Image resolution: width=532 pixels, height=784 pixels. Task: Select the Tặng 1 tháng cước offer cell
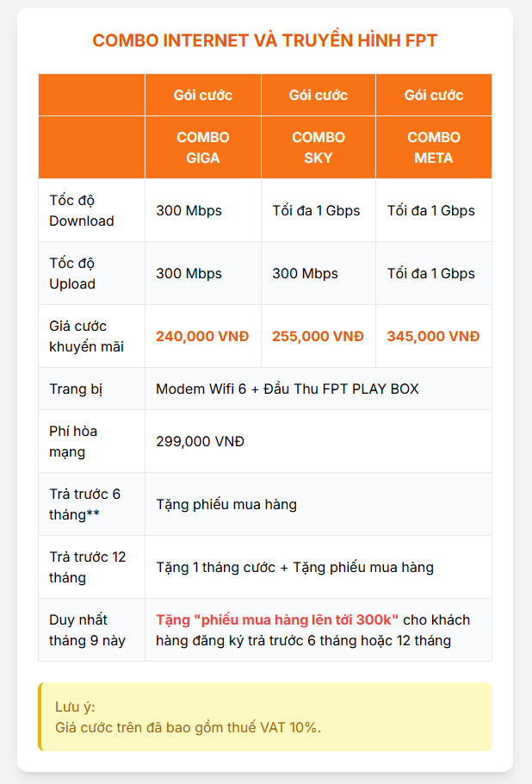coord(294,567)
